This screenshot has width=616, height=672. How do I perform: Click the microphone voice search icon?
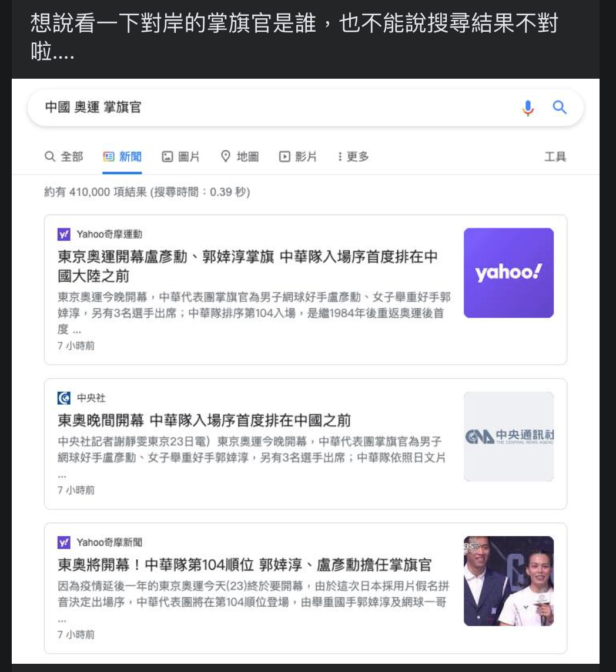tap(528, 107)
